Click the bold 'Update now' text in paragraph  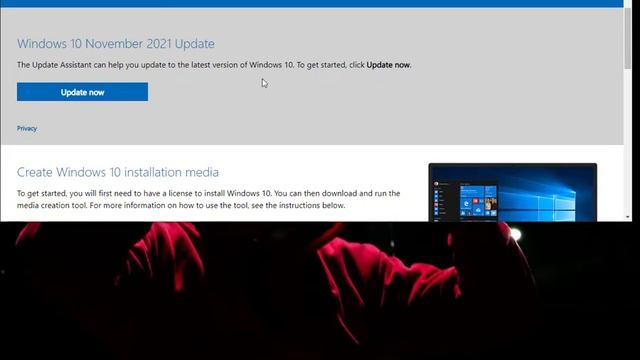pyautogui.click(x=388, y=65)
